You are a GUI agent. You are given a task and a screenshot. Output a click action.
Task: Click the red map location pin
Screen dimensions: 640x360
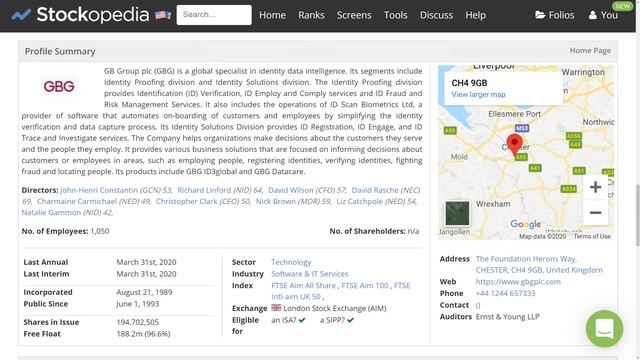[x=514, y=145]
